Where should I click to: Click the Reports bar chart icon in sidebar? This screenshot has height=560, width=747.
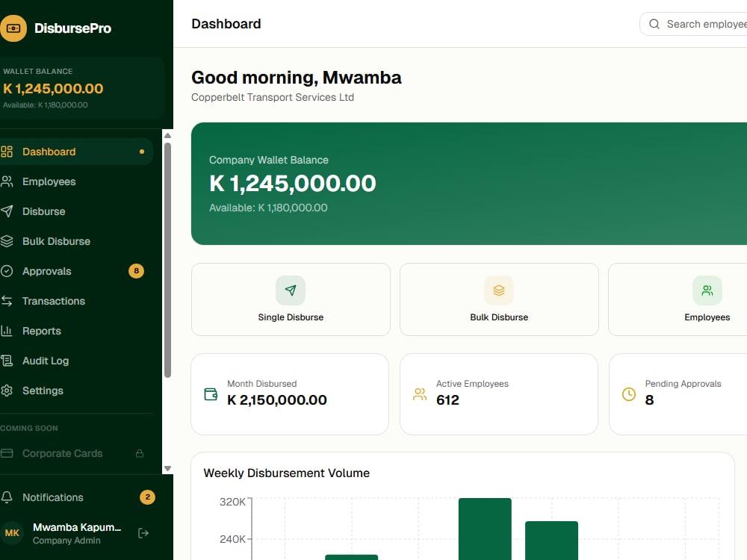pyautogui.click(x=7, y=331)
